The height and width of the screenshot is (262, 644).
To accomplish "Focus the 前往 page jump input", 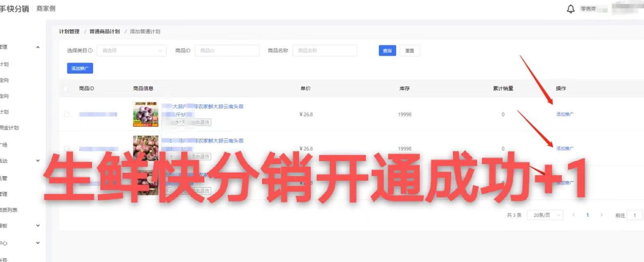I will (635, 215).
